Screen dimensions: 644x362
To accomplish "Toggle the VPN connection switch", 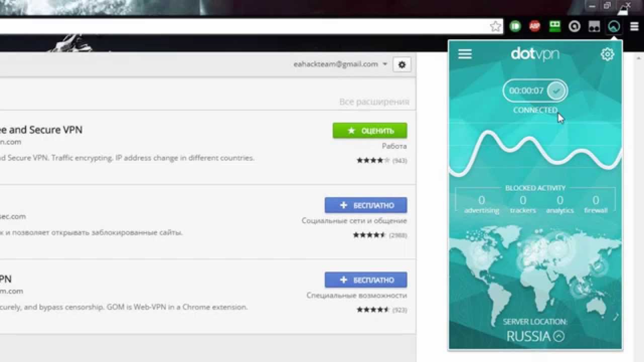I will [x=535, y=91].
